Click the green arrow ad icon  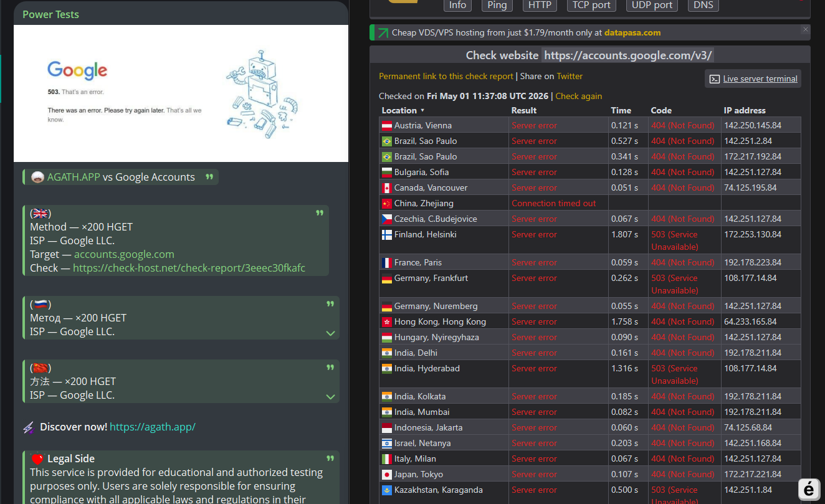tap(382, 33)
